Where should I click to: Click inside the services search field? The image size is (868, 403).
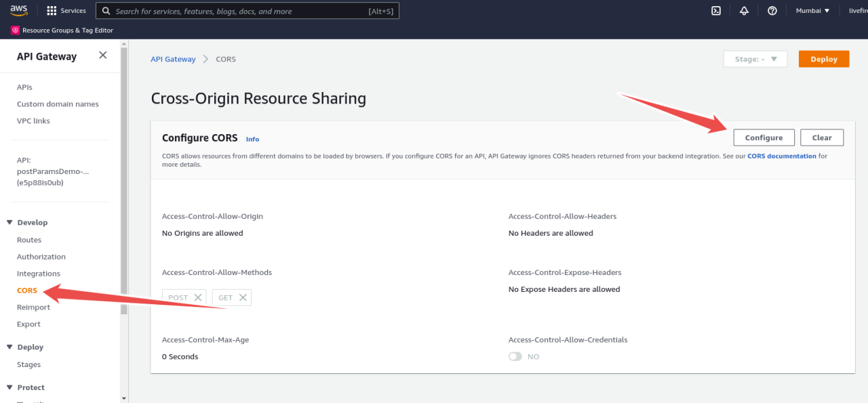(244, 10)
